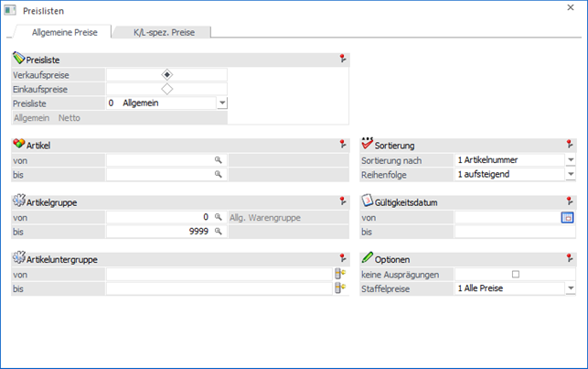
Task: Open search lookup for Artikel bis field
Action: pyautogui.click(x=219, y=174)
